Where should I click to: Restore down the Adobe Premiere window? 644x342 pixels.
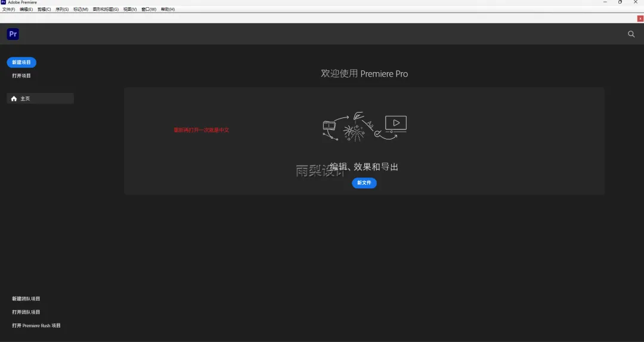pos(620,2)
